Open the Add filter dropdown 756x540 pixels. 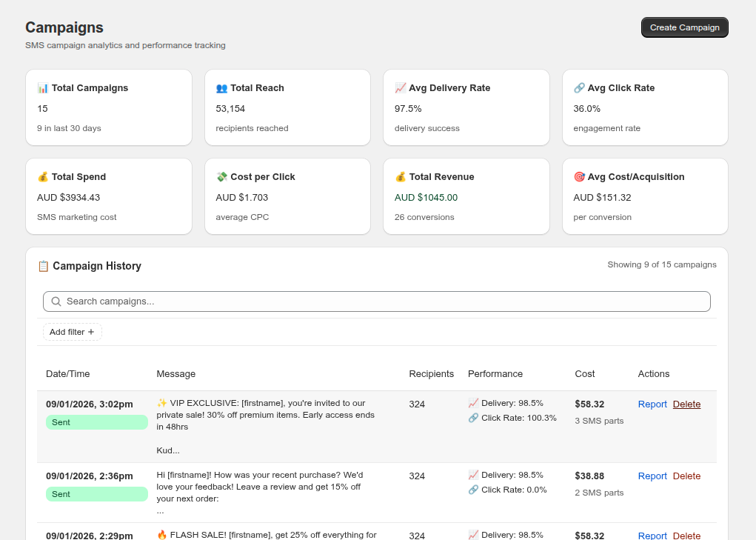point(72,332)
